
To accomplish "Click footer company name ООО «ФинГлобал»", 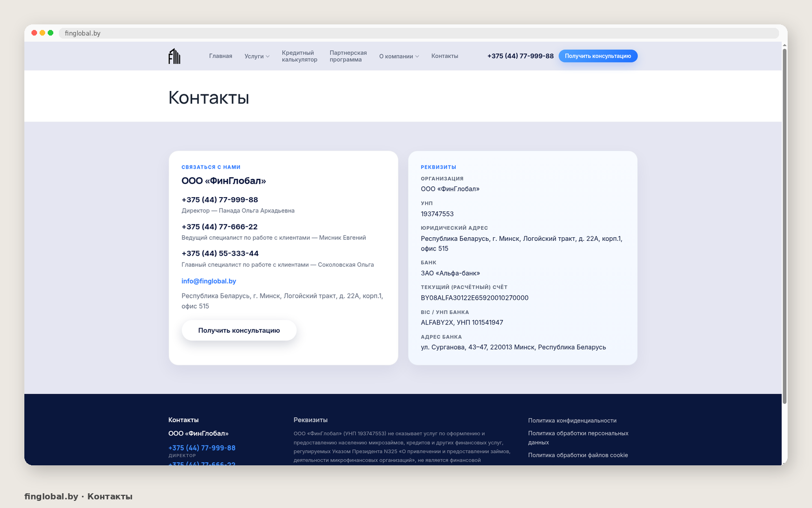I will (198, 433).
